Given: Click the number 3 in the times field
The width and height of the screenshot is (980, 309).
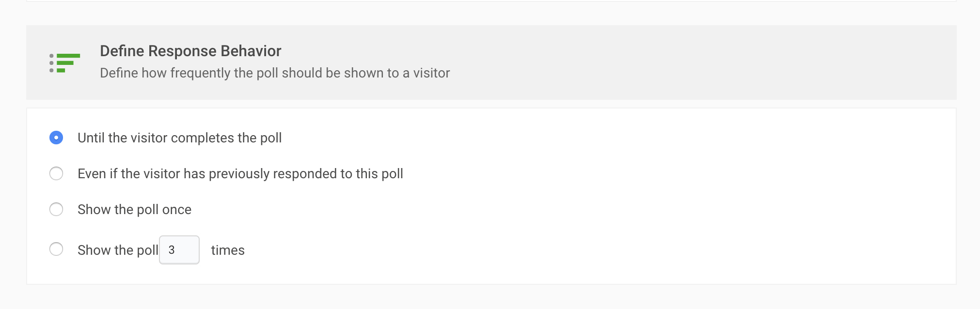Looking at the screenshot, I should [172, 250].
